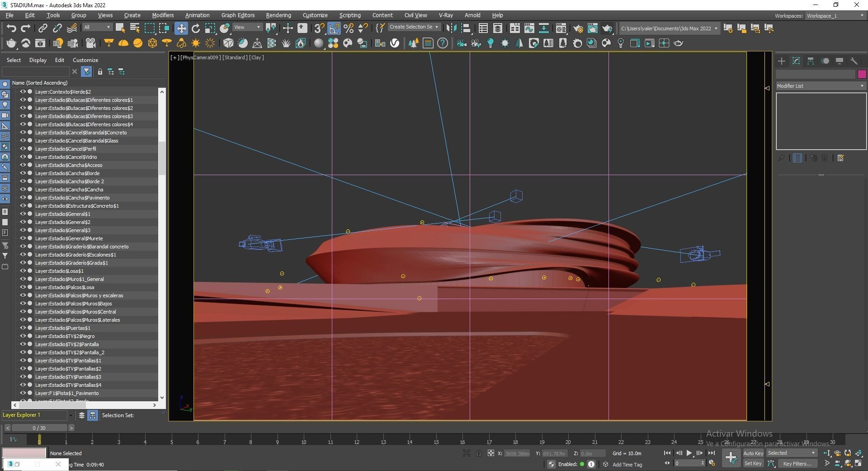Screen dimensions: 868x471
Task: Toggle the Auto Key button
Action: [753, 453]
